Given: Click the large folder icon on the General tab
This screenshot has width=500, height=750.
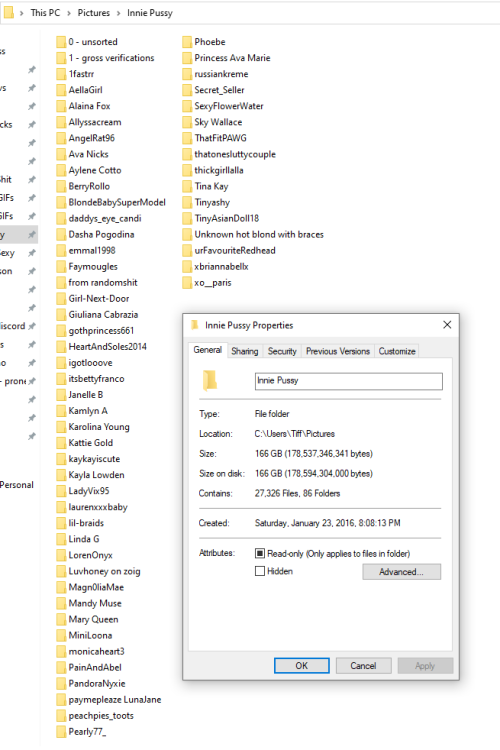Looking at the screenshot, I should (210, 381).
